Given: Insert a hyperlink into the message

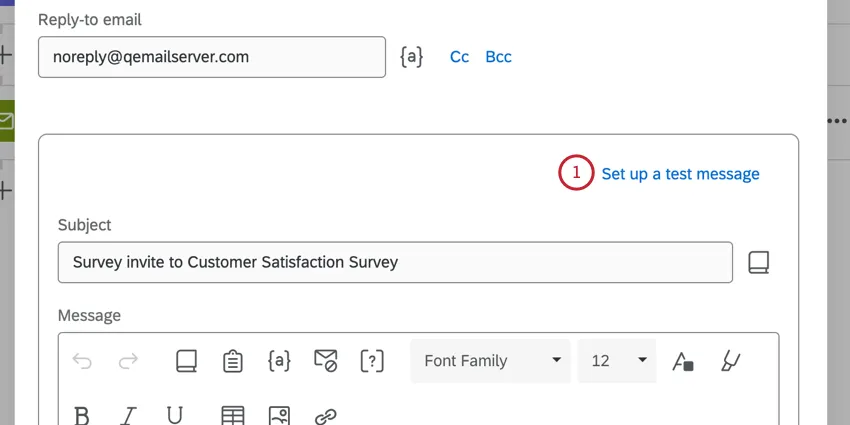Looking at the screenshot, I should pos(326,416).
